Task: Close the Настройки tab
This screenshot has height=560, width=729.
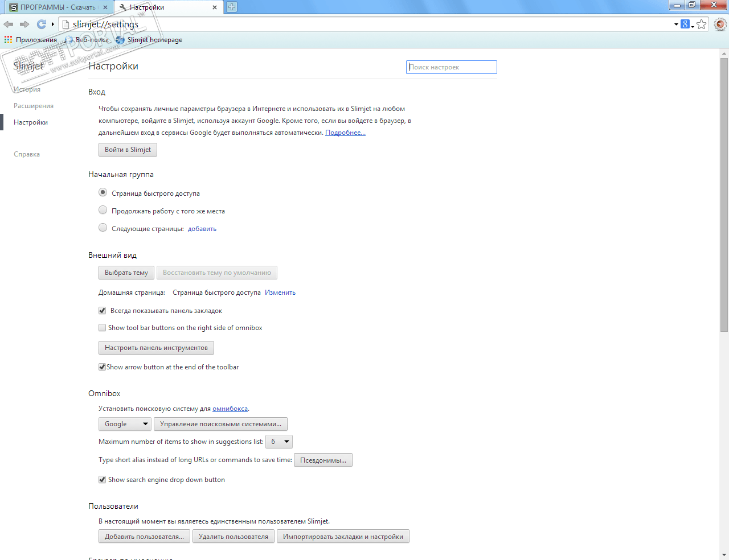Action: pos(215,7)
